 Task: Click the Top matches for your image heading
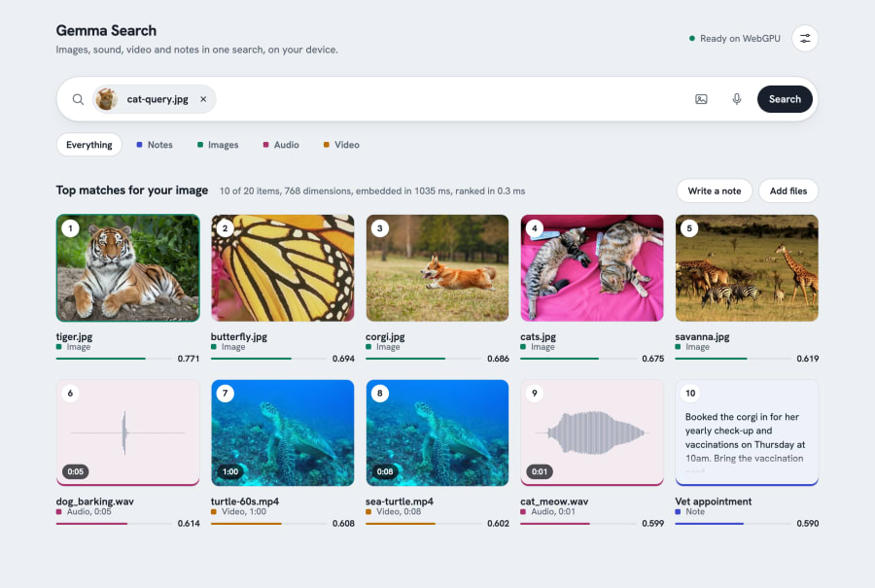131,190
